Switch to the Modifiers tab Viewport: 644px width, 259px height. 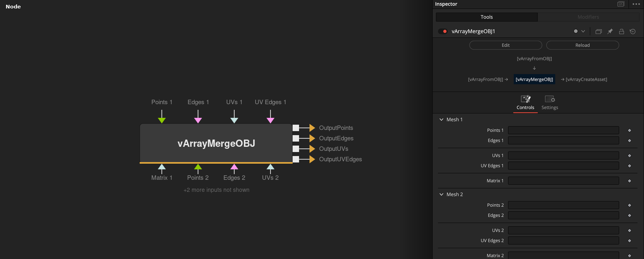(x=588, y=17)
